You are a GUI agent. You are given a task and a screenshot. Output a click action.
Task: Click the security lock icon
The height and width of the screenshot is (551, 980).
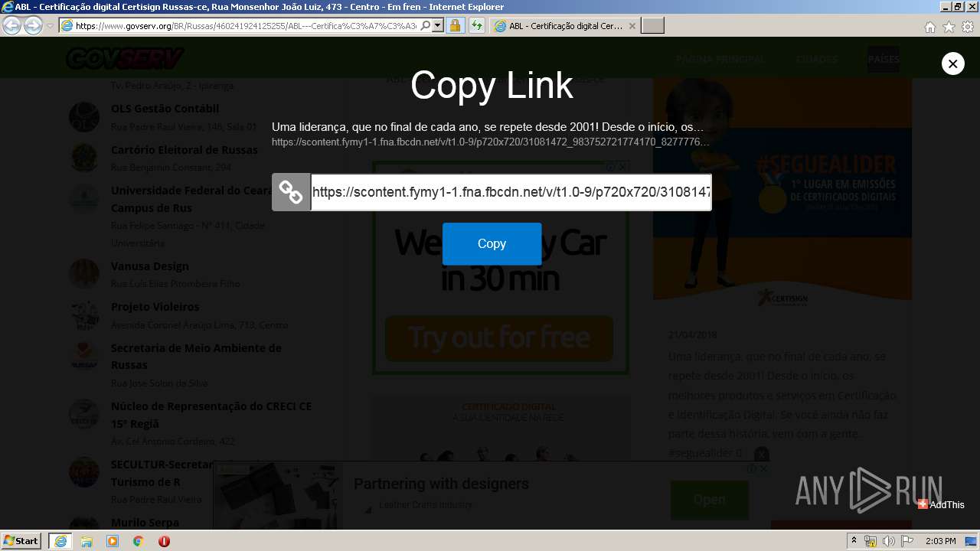[x=455, y=26]
